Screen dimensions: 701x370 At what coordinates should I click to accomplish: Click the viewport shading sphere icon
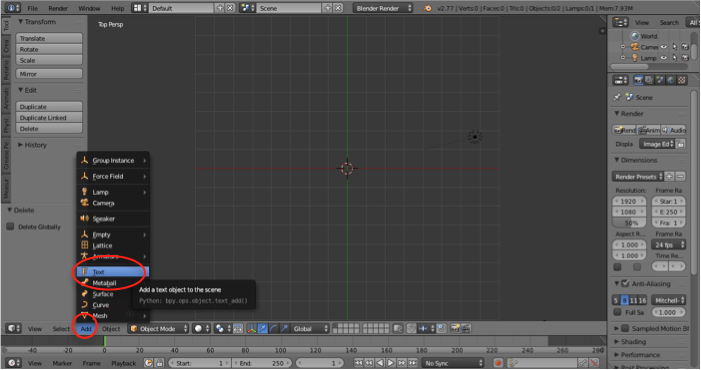(198, 329)
